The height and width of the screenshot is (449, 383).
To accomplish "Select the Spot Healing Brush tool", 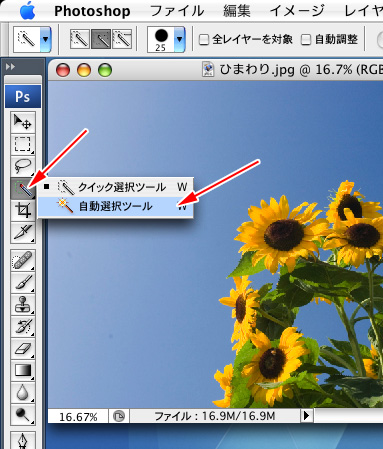I will pyautogui.click(x=23, y=260).
